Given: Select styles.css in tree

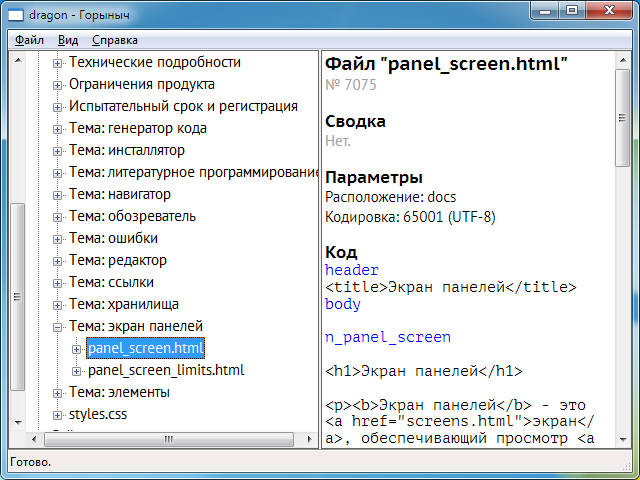Looking at the screenshot, I should click(98, 414).
